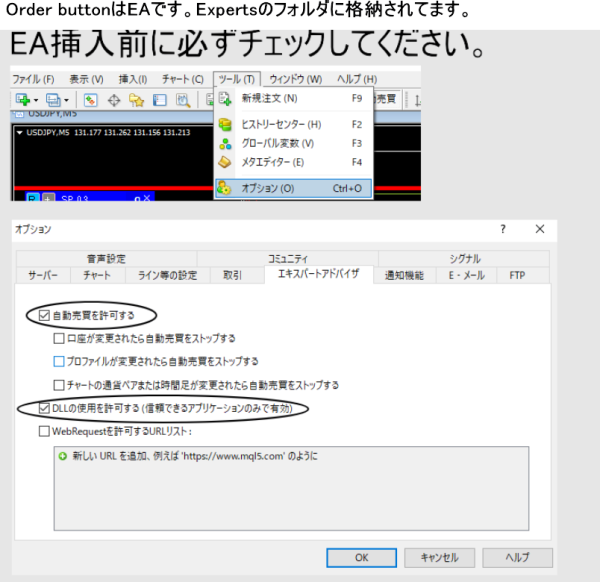Screen dimensions: 600x582
Task: Expand the Profiles dropdown arrow
Action: 68,100
